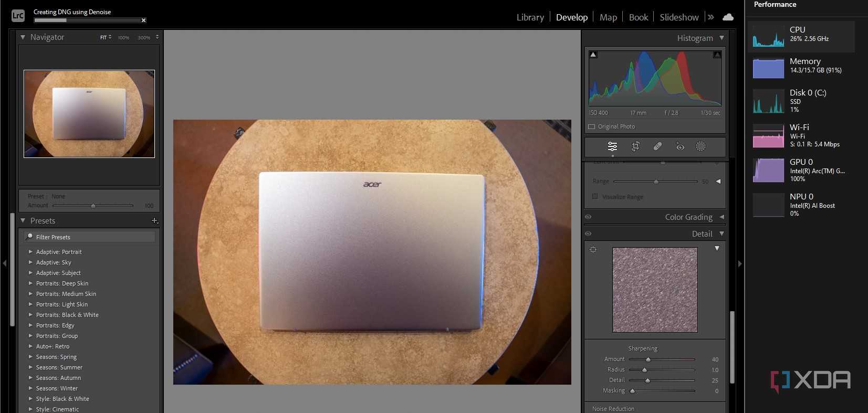Open the Navigator zoom level dropdown
The height and width of the screenshot is (413, 868).
tap(157, 37)
